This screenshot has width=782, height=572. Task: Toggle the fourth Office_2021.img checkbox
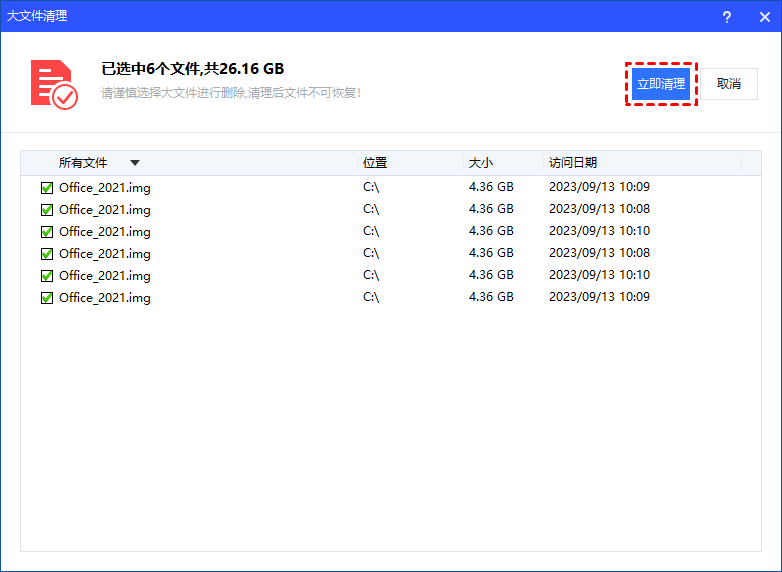click(x=47, y=254)
